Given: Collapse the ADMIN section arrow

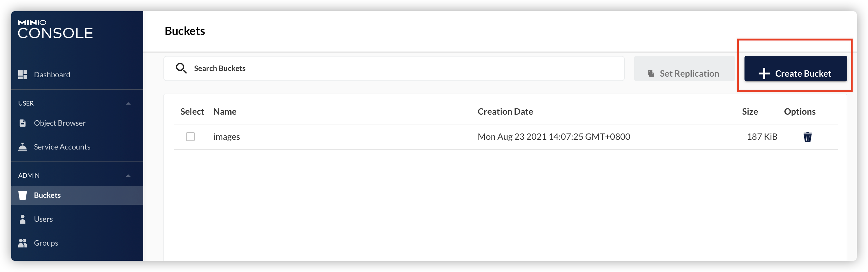Looking at the screenshot, I should (x=128, y=176).
